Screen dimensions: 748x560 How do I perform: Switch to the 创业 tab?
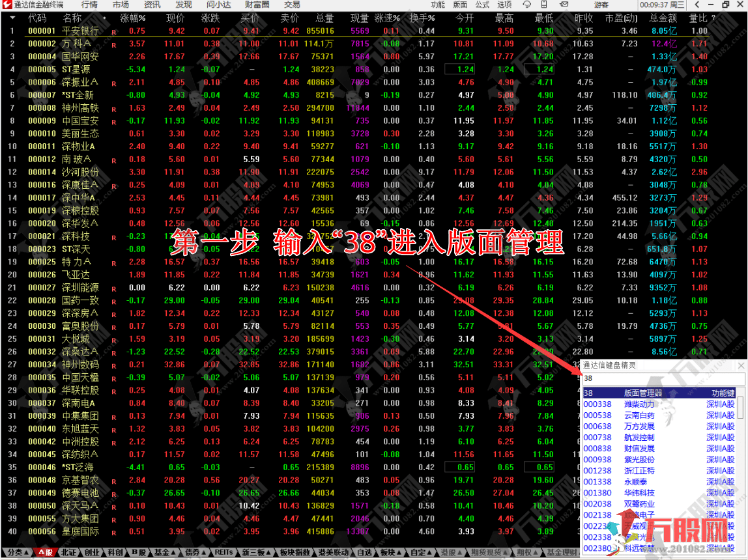(x=92, y=552)
